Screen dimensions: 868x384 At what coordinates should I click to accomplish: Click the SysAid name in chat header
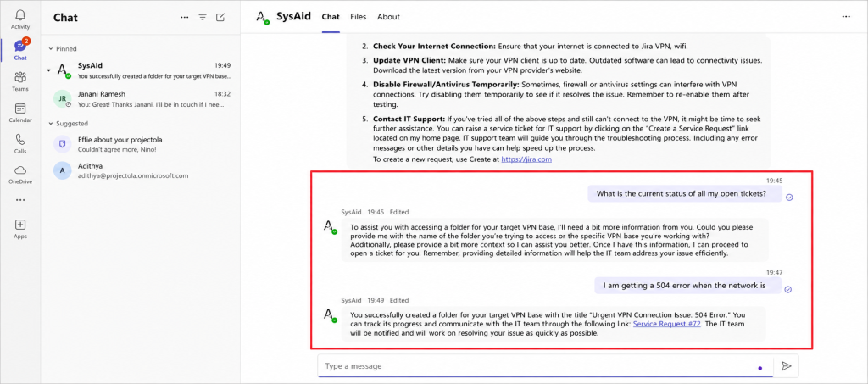[x=294, y=17]
